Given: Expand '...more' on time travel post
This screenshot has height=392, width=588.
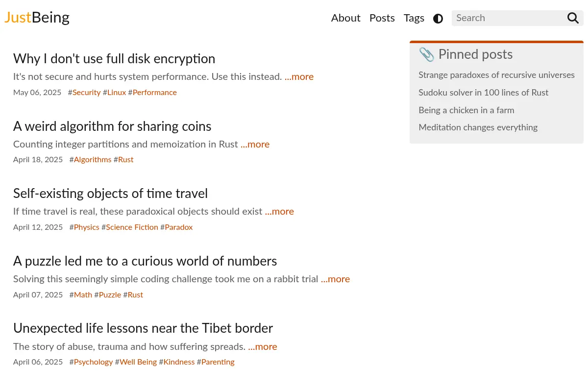Looking at the screenshot, I should [x=279, y=212].
